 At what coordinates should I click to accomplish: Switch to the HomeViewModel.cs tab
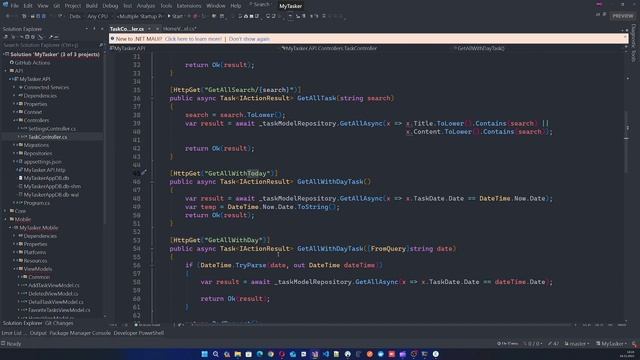(180, 29)
